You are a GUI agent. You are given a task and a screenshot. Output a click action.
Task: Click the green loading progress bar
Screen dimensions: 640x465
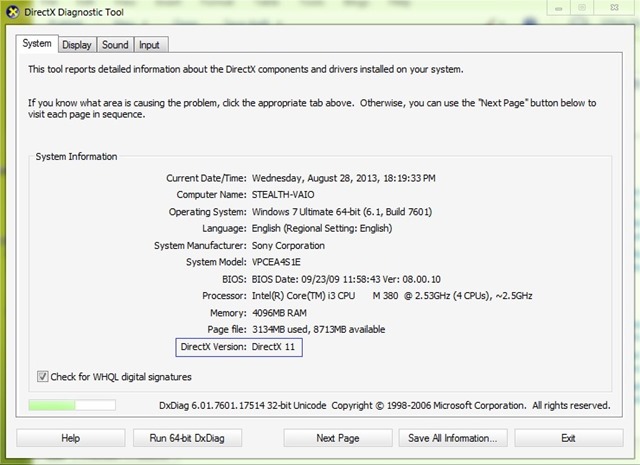click(x=72, y=405)
